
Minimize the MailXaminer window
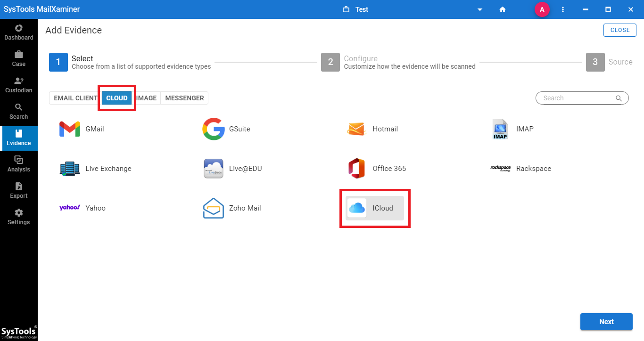586,9
